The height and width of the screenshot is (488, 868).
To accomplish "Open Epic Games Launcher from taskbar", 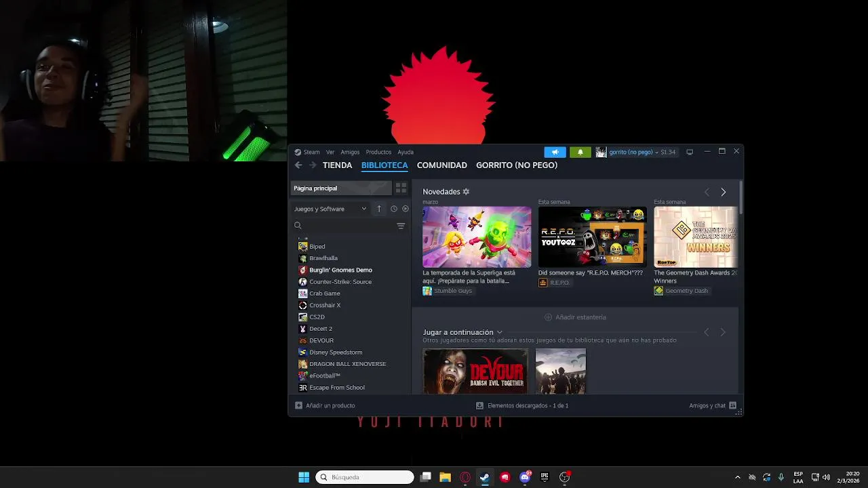I will 545,477.
